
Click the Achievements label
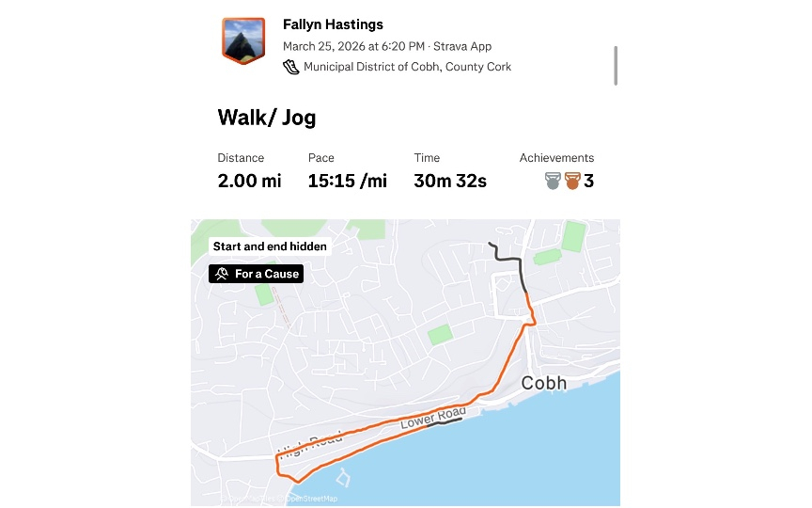[x=556, y=158]
